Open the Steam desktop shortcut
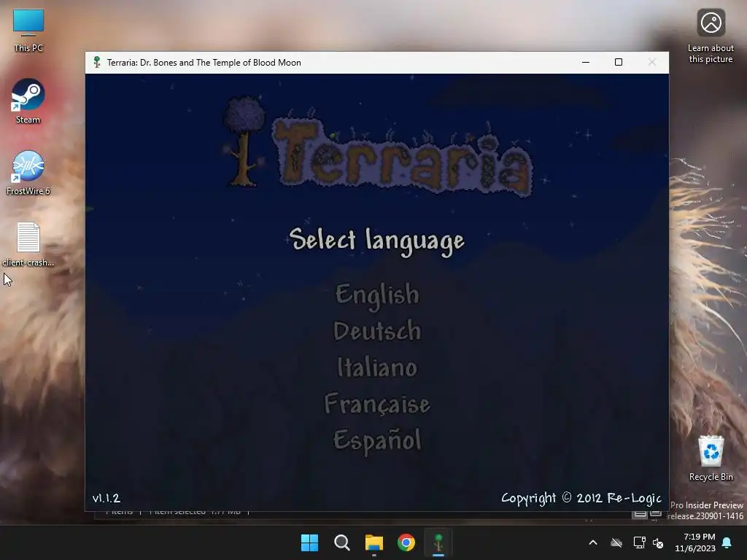747x560 pixels. pyautogui.click(x=28, y=101)
